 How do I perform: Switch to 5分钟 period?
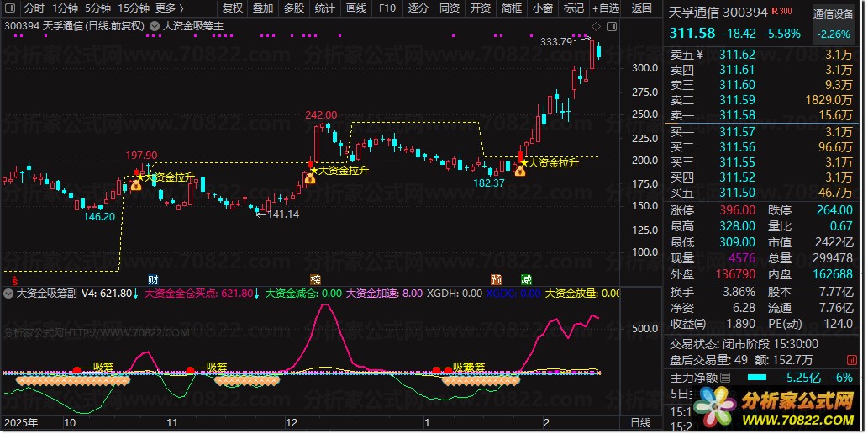point(97,8)
